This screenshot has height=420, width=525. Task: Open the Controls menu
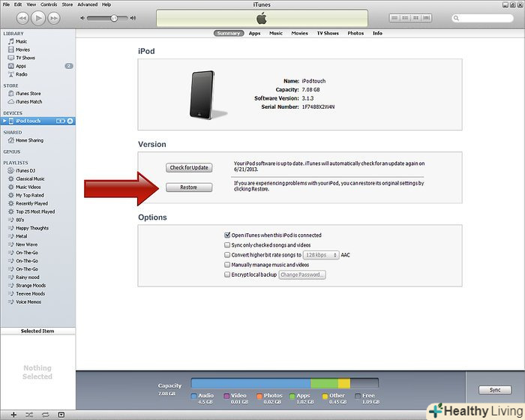point(49,4)
